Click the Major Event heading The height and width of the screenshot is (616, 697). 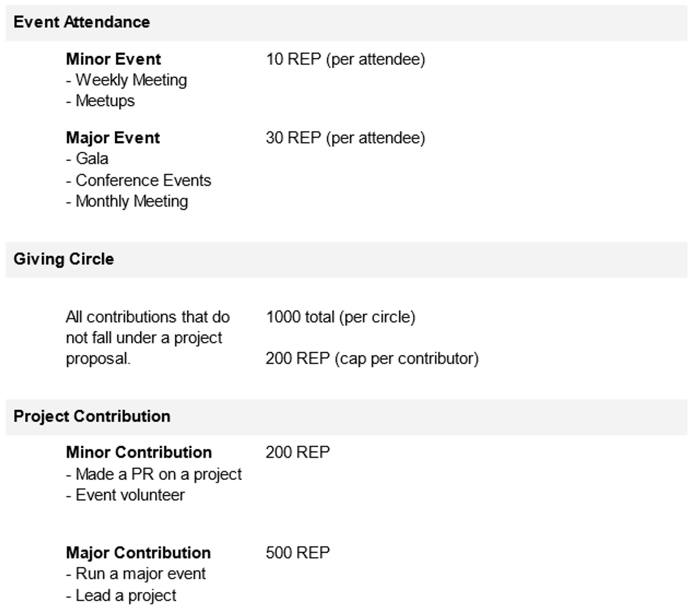click(x=113, y=138)
